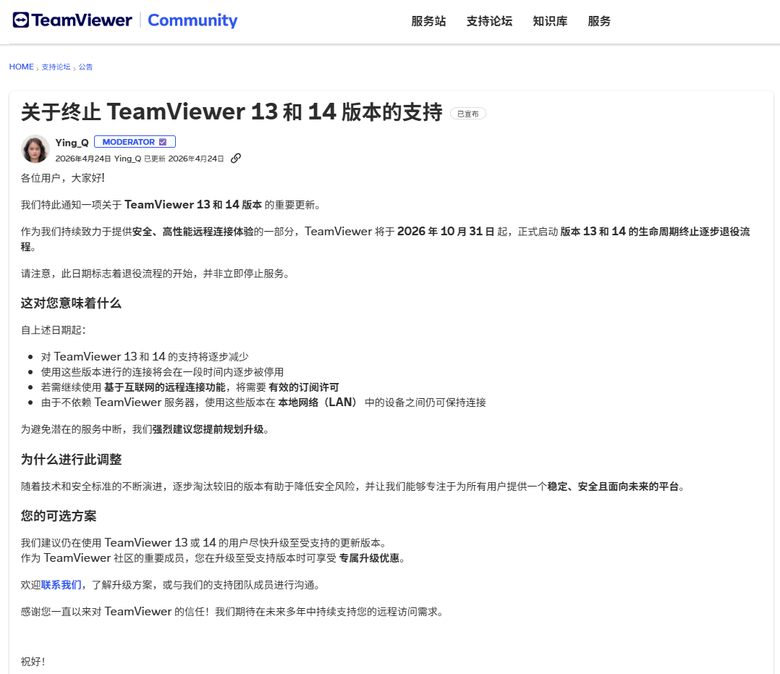This screenshot has width=780, height=674.
Task: Click the line 自上述日期起:
Action: pos(53,330)
